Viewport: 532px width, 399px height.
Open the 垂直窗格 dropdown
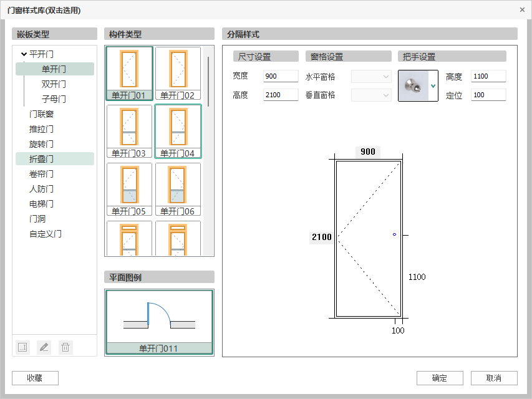371,95
